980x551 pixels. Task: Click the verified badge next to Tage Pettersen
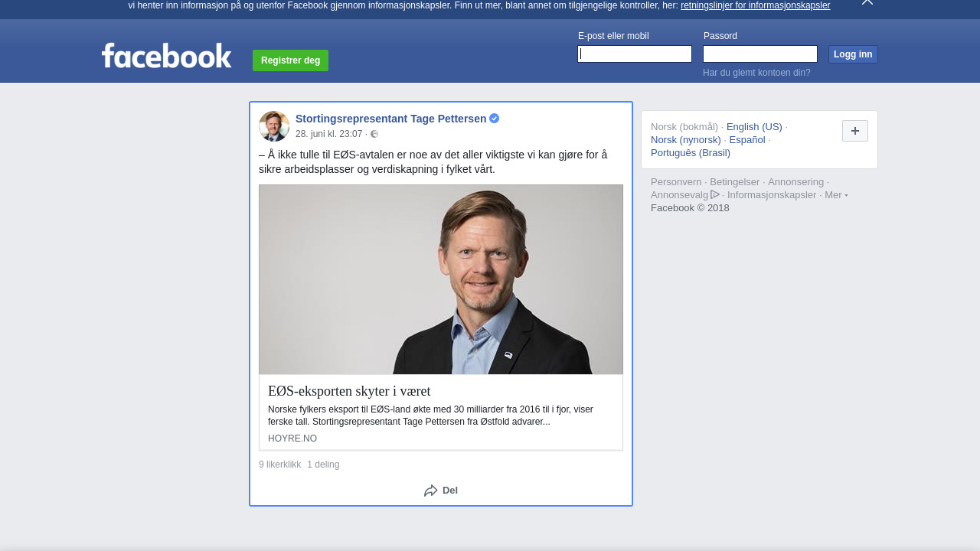[x=495, y=119]
